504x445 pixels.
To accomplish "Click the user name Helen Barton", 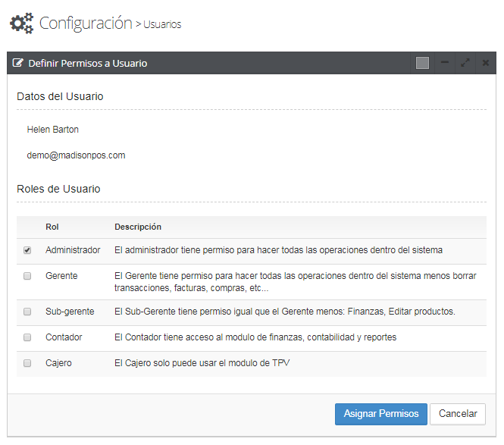I will [x=53, y=130].
